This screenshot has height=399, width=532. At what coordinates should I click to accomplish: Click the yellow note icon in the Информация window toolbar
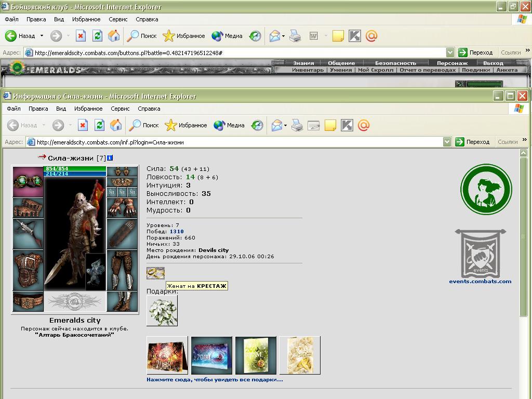[330, 125]
